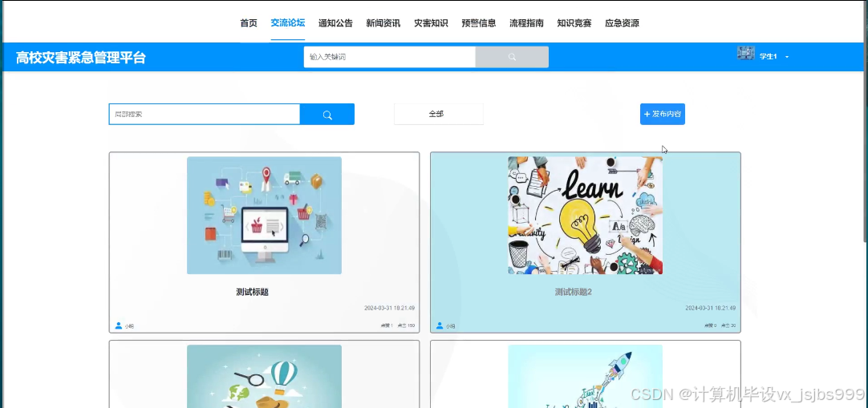This screenshot has height=408, width=868.
Task: Click the author name on the 测试标题2 card
Action: click(450, 327)
